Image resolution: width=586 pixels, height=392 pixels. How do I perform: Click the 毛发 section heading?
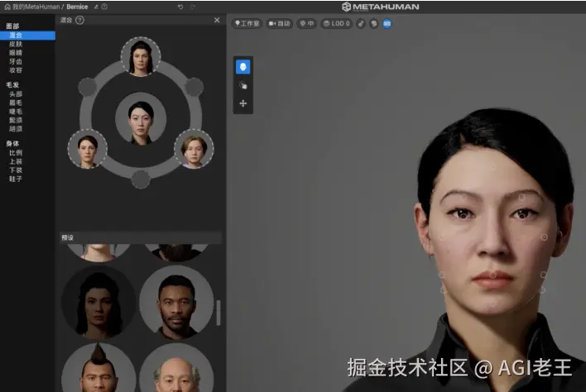[x=12, y=85]
